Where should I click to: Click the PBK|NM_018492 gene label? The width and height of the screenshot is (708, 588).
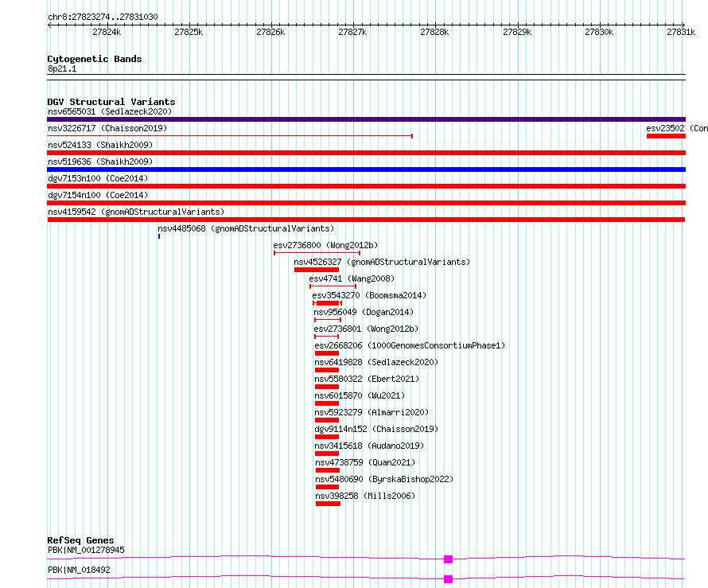click(79, 570)
